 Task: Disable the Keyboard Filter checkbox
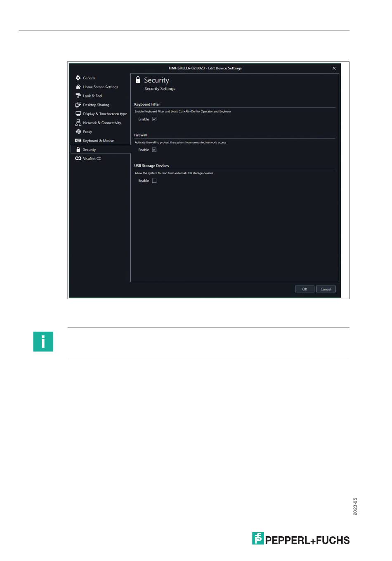tap(154, 119)
